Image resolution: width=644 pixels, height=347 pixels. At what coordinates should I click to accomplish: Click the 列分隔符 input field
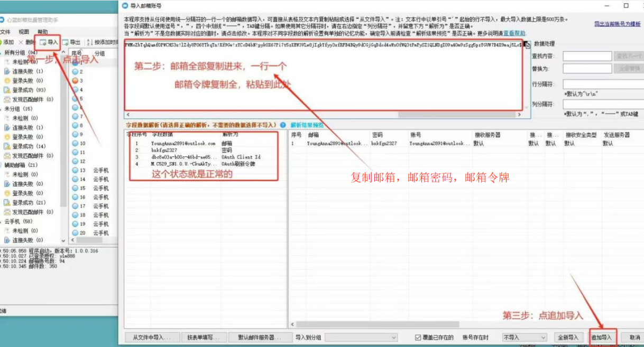(x=603, y=105)
